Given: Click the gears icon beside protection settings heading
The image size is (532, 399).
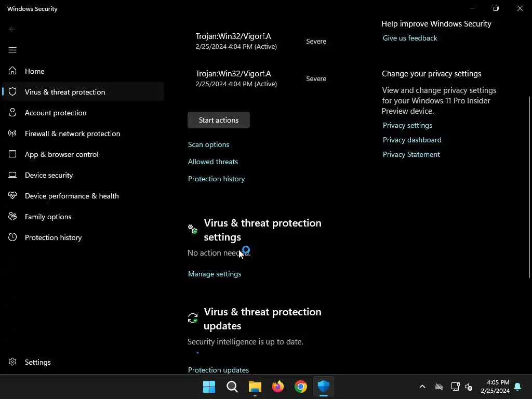Looking at the screenshot, I should 193,229.
